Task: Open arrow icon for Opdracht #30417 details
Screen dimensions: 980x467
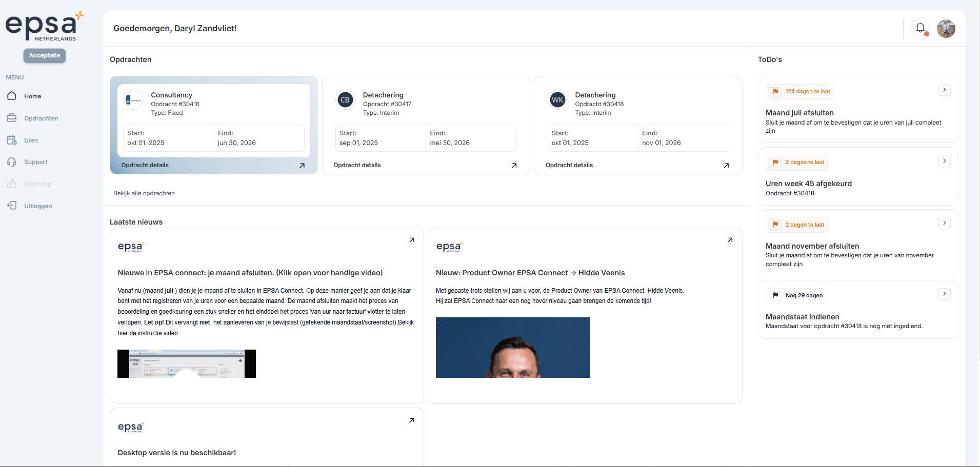Action: coord(514,165)
